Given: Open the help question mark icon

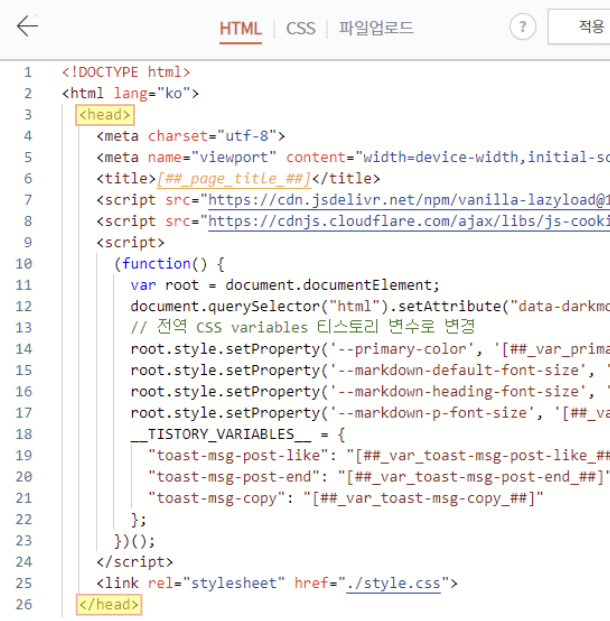Looking at the screenshot, I should click(522, 27).
